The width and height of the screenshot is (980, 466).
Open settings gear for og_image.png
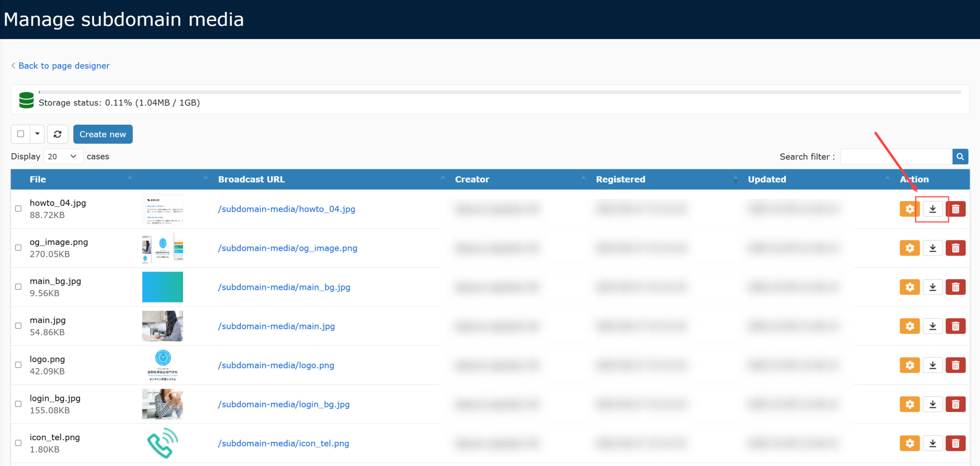pos(910,248)
